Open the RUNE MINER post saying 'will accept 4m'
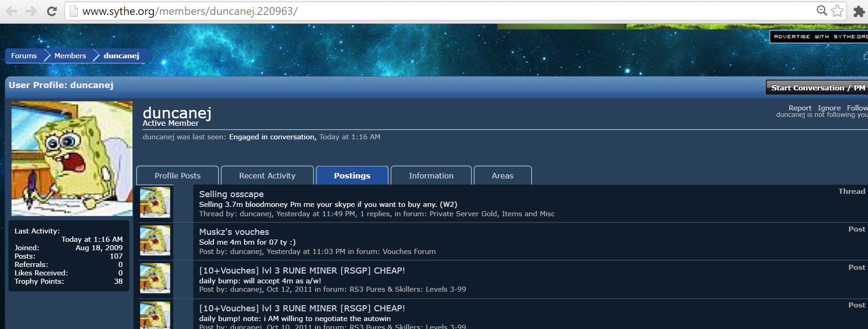Viewport: 868px width, 329px height. pyautogui.click(x=302, y=270)
